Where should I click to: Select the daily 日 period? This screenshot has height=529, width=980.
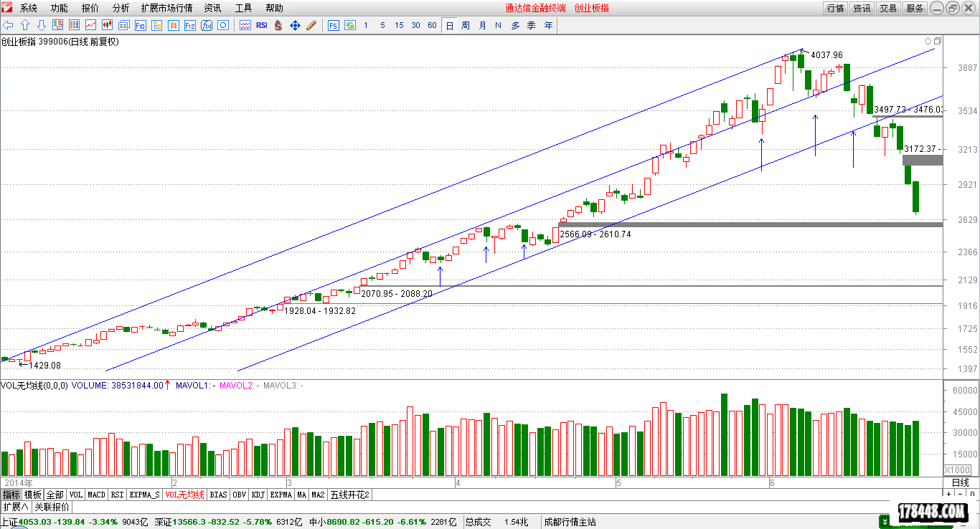[x=450, y=25]
